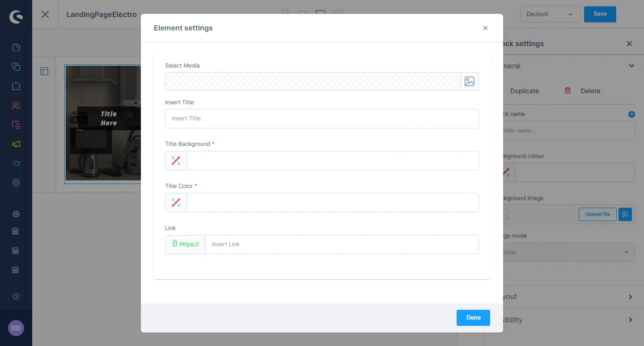
Task: Open the media picker icon in Select Media
Action: [469, 81]
